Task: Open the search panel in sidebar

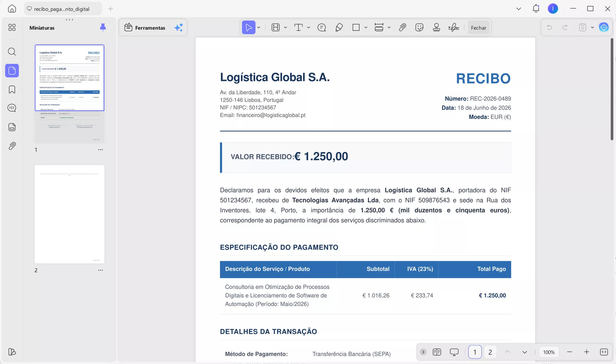Action: click(12, 52)
